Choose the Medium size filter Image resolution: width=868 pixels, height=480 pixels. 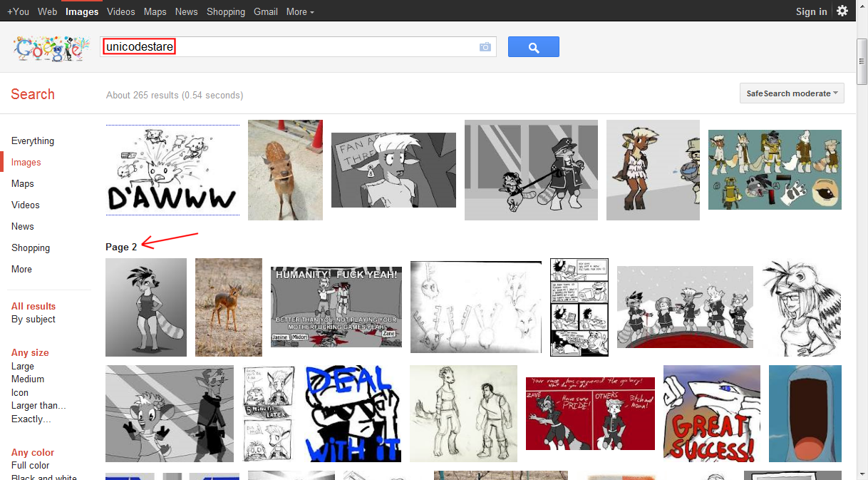28,379
